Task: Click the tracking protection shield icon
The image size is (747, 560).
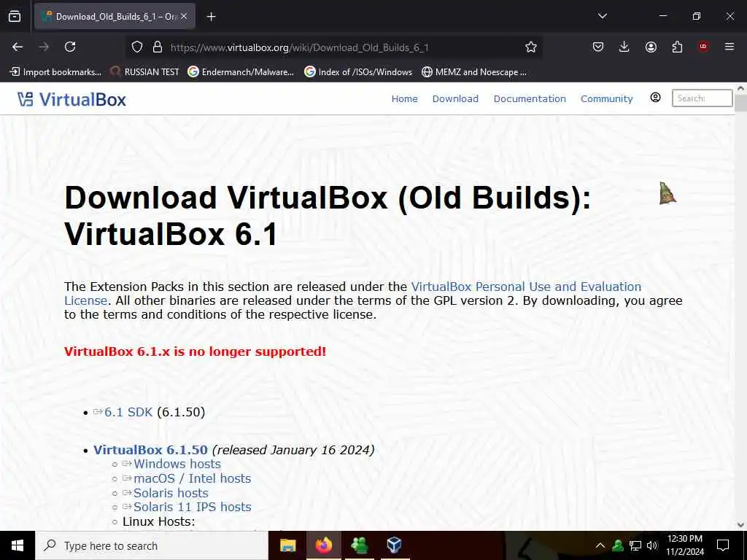Action: [137, 47]
